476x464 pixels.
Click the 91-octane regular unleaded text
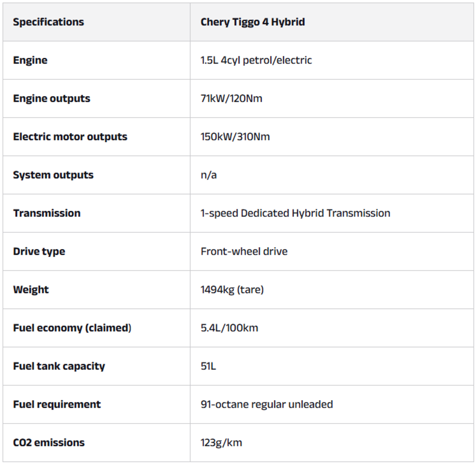point(267,404)
